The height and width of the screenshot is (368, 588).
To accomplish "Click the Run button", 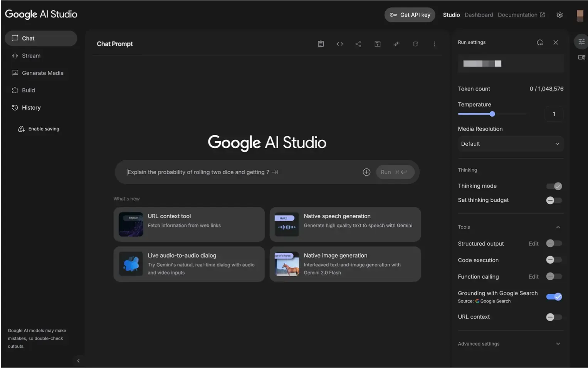I will (395, 172).
